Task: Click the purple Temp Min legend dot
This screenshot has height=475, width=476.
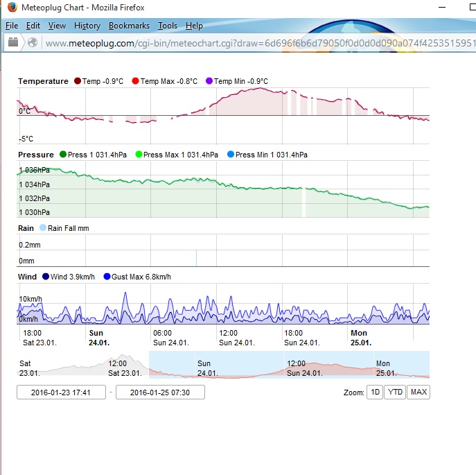Action: (209, 81)
